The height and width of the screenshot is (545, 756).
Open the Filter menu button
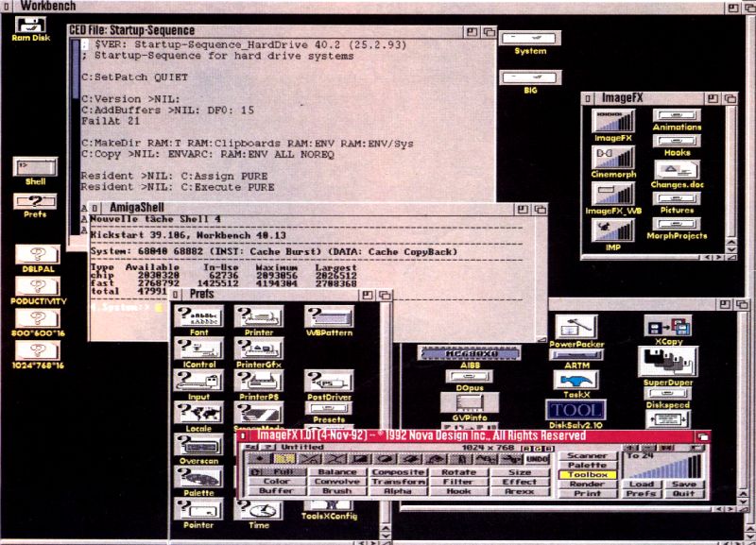pos(458,482)
